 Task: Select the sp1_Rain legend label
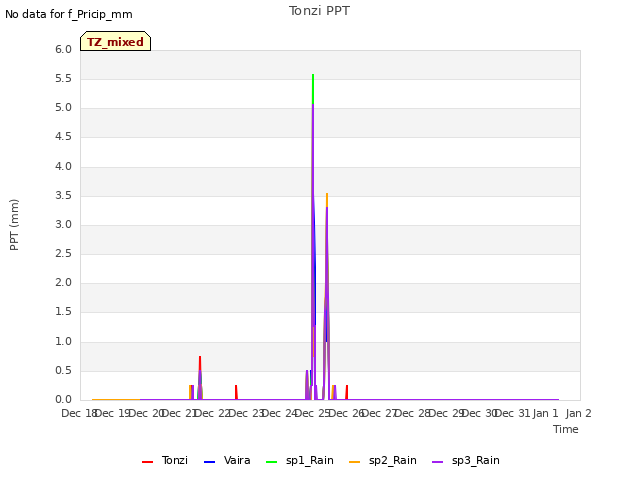(310, 460)
